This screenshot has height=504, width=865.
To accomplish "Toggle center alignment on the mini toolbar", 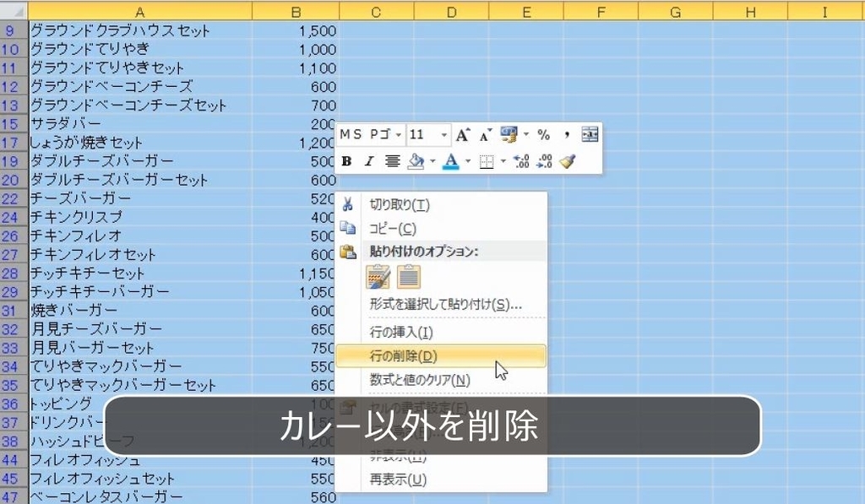I will pyautogui.click(x=393, y=162).
